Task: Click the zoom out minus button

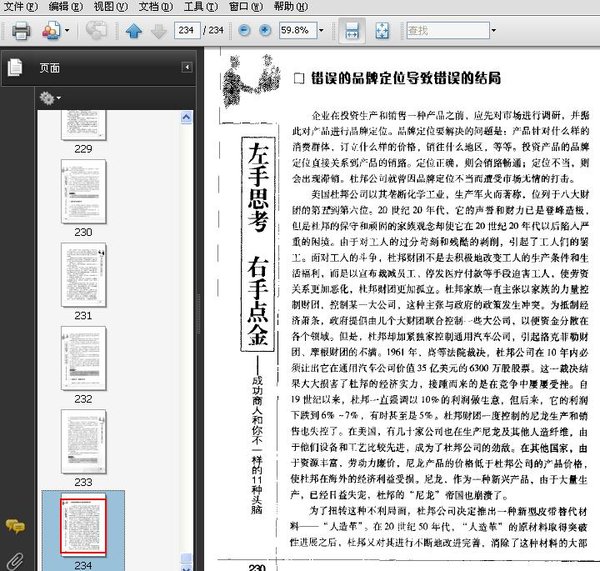Action: (246, 31)
